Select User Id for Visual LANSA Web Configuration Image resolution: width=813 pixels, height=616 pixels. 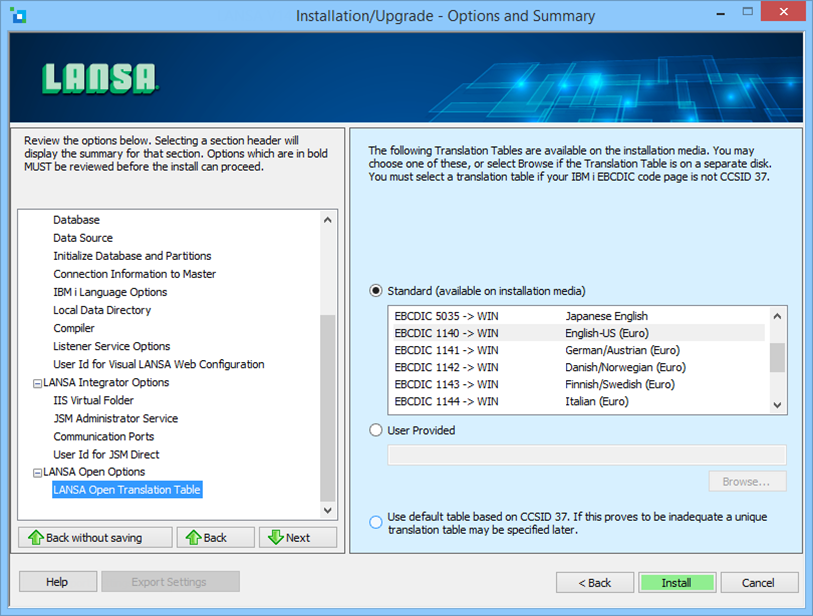(159, 365)
